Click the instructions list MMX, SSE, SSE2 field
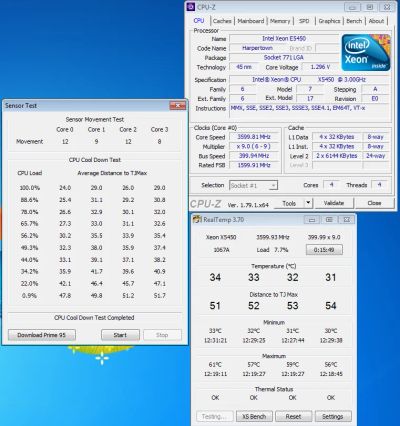Screen dimensions: 400x426 click(x=309, y=111)
